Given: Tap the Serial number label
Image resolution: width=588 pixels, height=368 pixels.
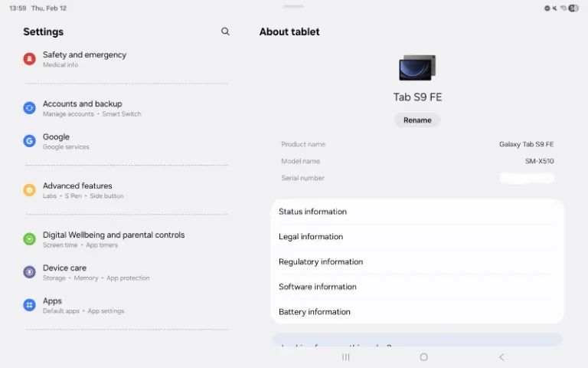Looking at the screenshot, I should point(302,178).
